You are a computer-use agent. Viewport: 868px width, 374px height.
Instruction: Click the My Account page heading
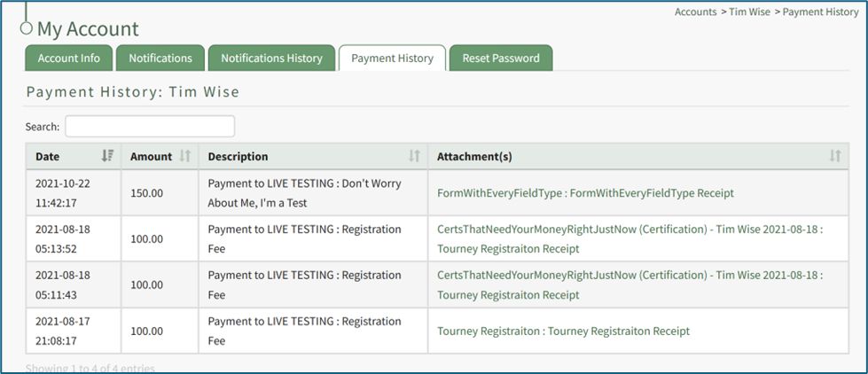click(x=88, y=29)
